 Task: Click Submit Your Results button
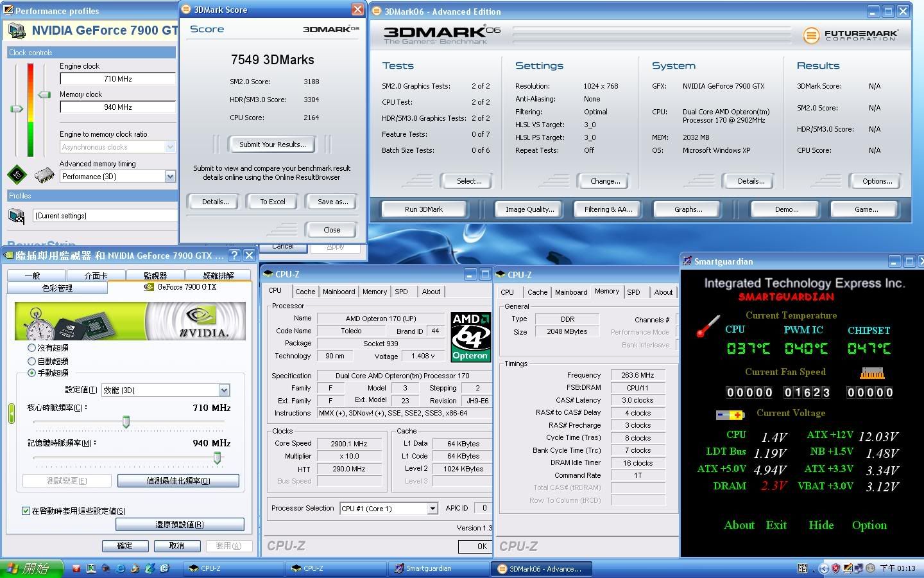(273, 144)
